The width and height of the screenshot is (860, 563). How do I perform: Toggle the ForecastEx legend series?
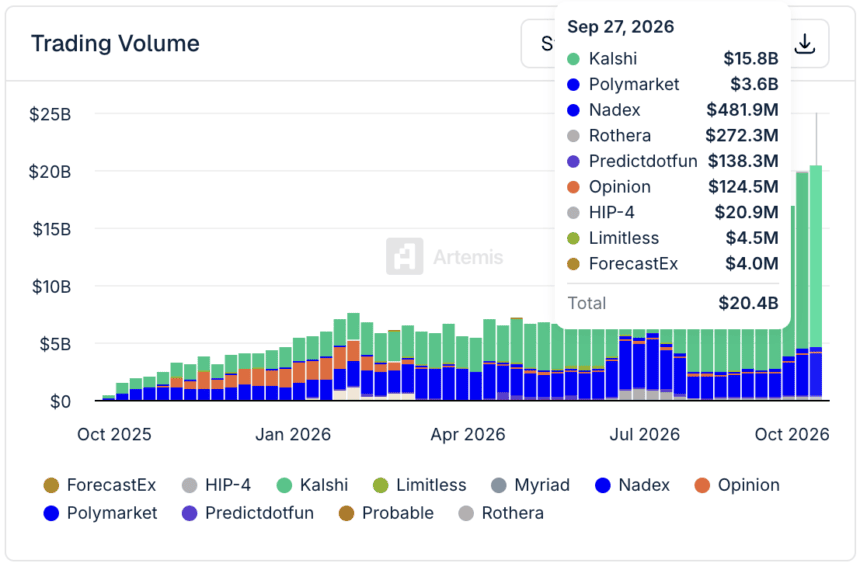click(100, 485)
